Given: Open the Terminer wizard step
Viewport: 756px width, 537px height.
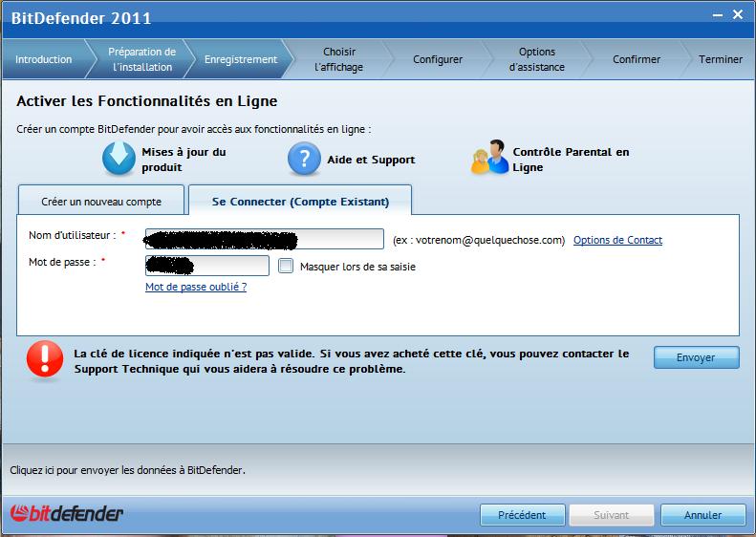Looking at the screenshot, I should click(x=721, y=59).
